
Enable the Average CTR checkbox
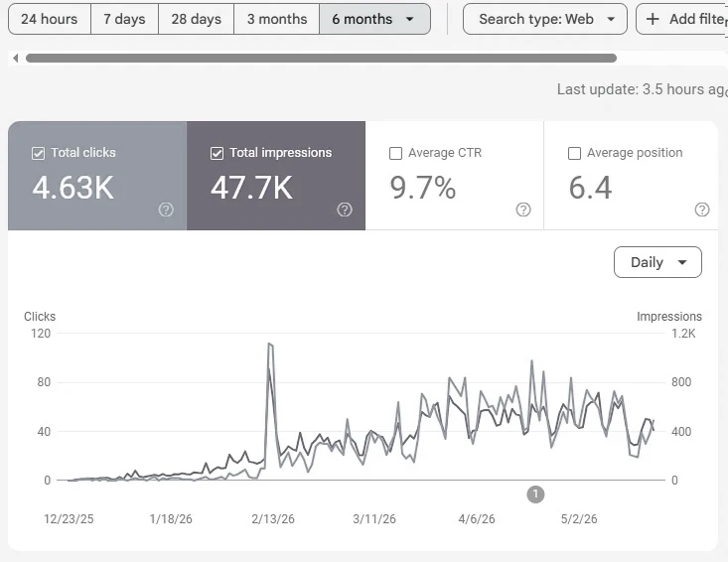click(x=395, y=153)
